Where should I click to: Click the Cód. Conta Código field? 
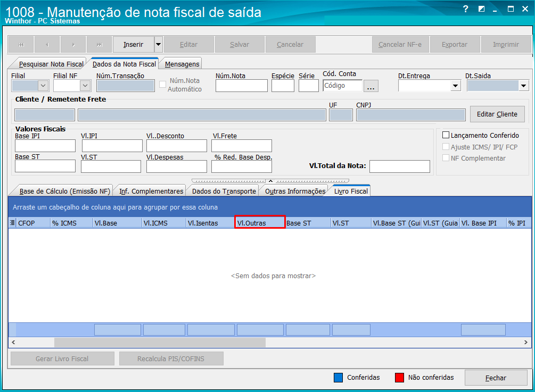[343, 86]
